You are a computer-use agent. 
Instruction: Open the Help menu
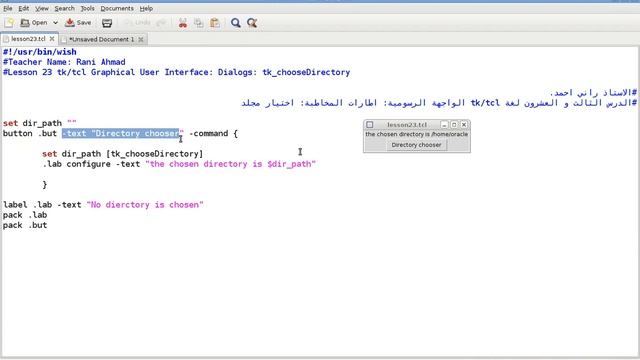point(146,8)
